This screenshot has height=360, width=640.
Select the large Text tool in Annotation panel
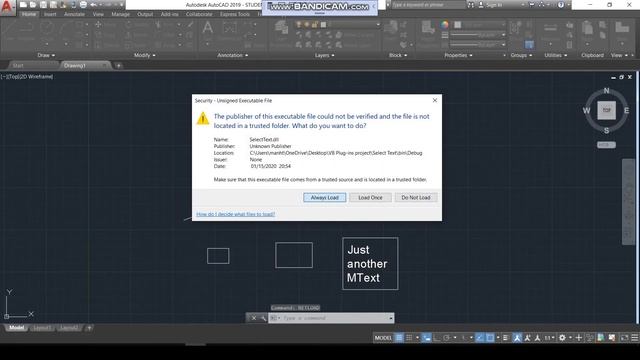207,28
